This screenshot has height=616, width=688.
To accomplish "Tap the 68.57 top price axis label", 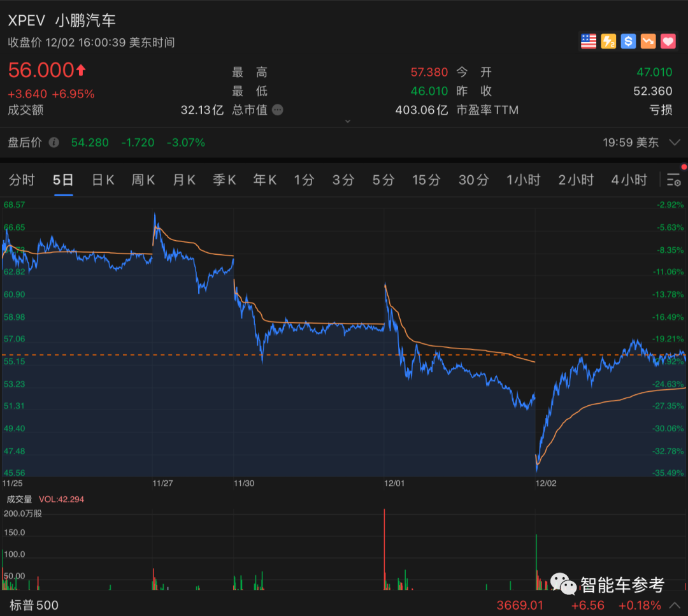I will click(x=14, y=205).
